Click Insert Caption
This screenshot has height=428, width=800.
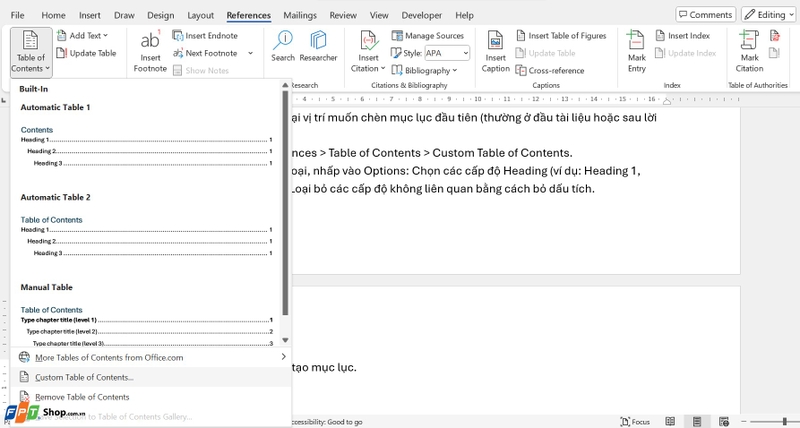(495, 52)
